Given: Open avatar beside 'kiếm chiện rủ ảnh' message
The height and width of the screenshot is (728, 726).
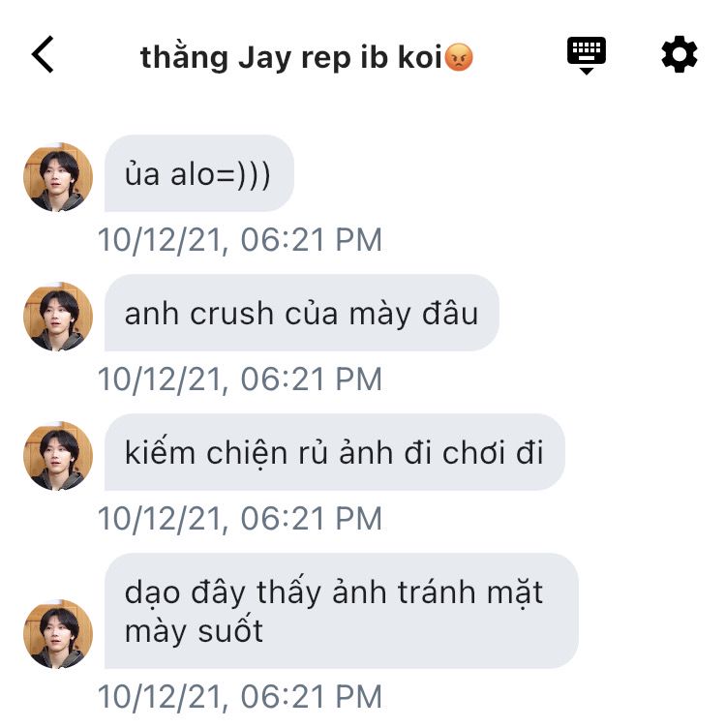Looking at the screenshot, I should 58,455.
